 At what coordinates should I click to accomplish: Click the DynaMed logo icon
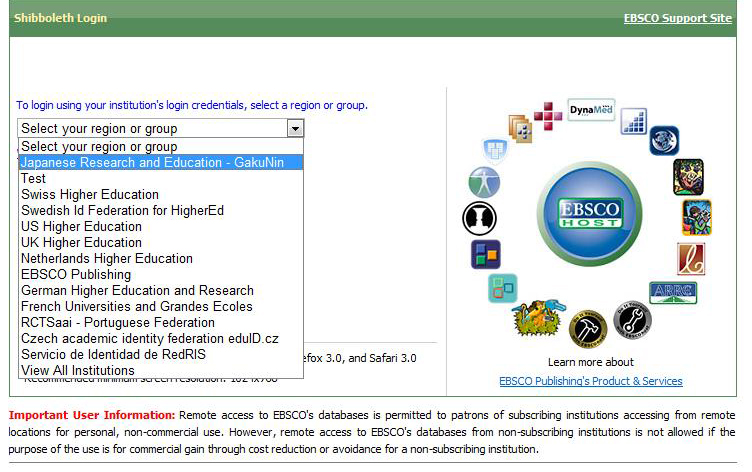591,110
